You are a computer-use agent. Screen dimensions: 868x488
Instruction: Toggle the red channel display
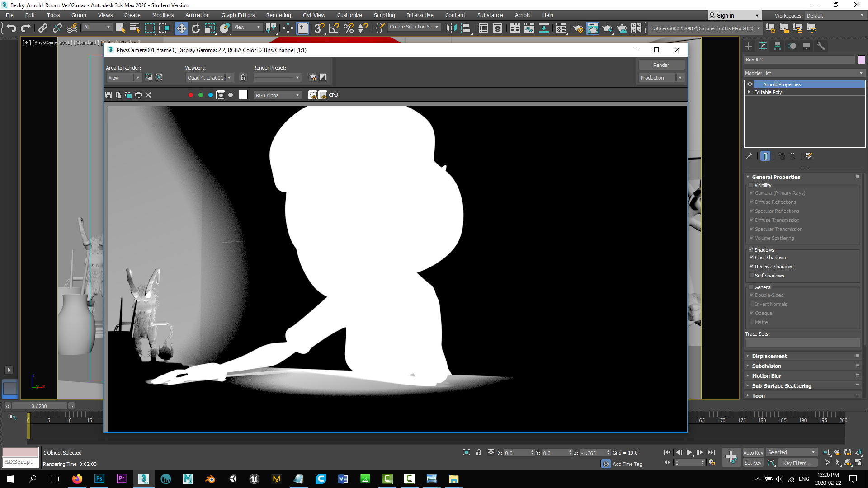pyautogui.click(x=191, y=95)
